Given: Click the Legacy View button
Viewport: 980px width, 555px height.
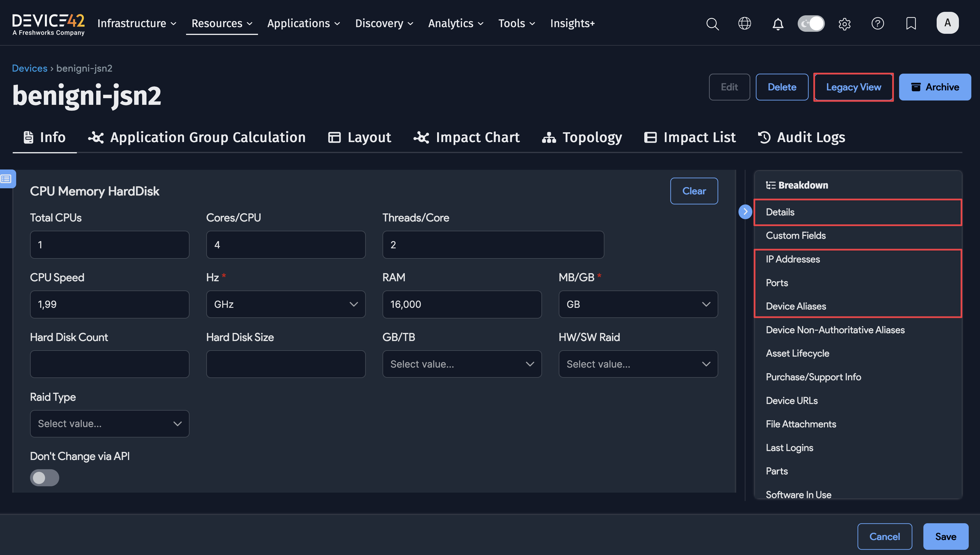Looking at the screenshot, I should pyautogui.click(x=853, y=87).
